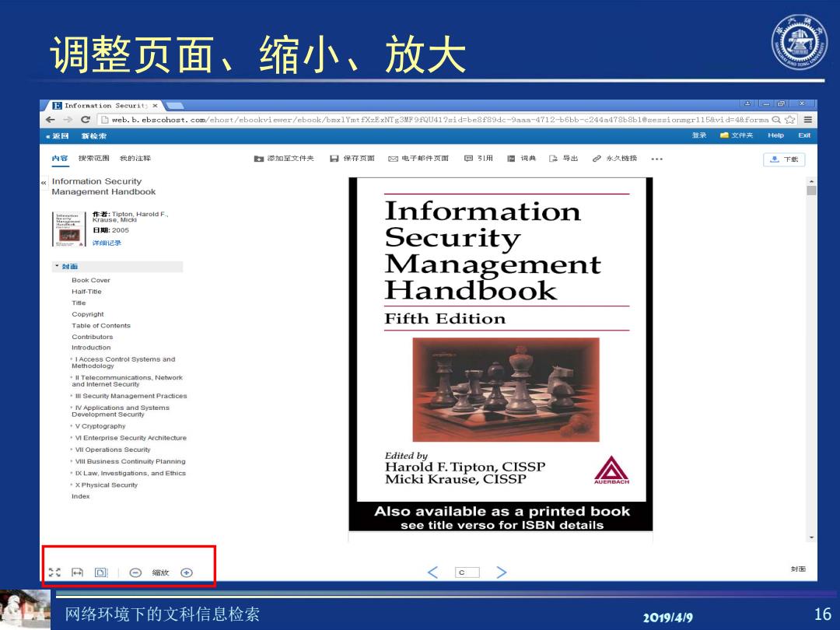Image resolution: width=840 pixels, height=630 pixels.
Task: Go to the next page arrow
Action: [502, 572]
